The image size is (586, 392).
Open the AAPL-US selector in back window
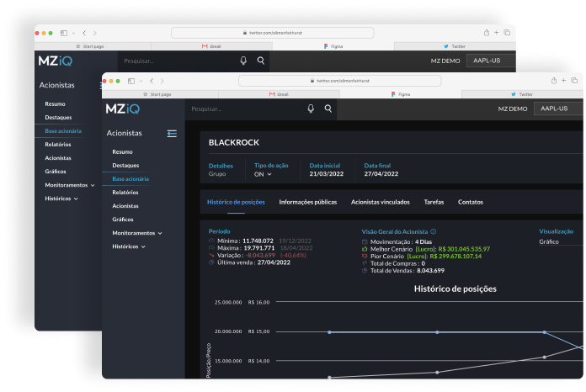pos(491,61)
